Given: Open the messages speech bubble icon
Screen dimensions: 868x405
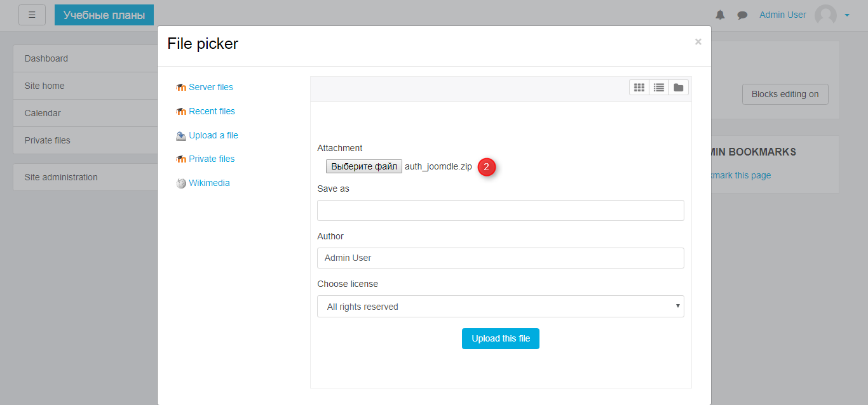Looking at the screenshot, I should click(742, 15).
